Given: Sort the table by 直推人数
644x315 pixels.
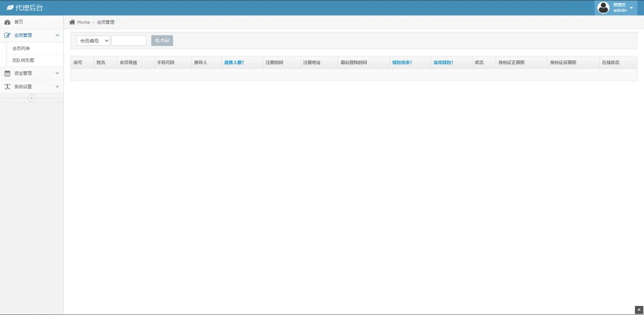Looking at the screenshot, I should click(x=234, y=62).
